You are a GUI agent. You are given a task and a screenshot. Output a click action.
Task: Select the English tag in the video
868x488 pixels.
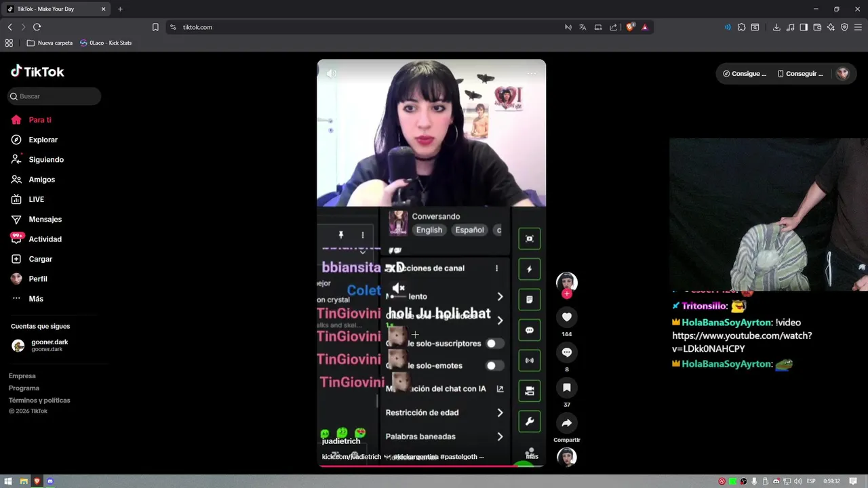tap(429, 230)
